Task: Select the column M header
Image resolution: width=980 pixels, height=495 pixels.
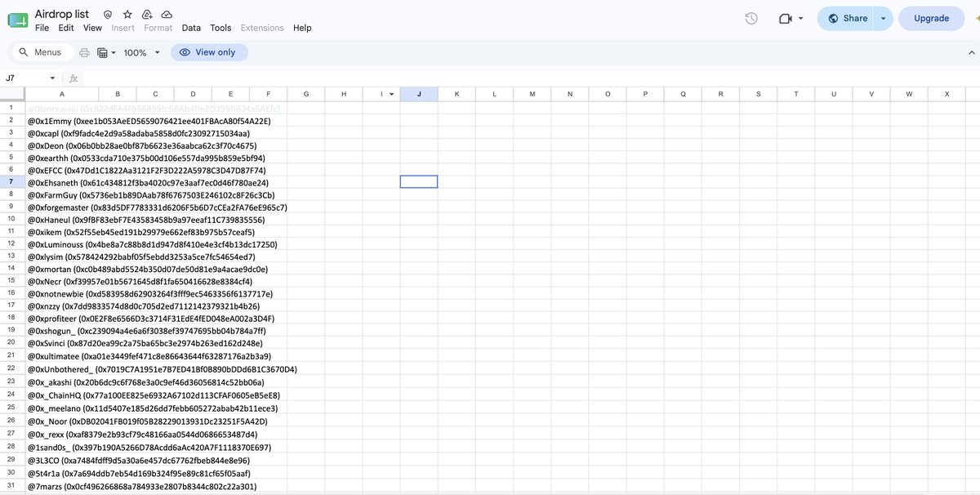Action: click(x=532, y=94)
